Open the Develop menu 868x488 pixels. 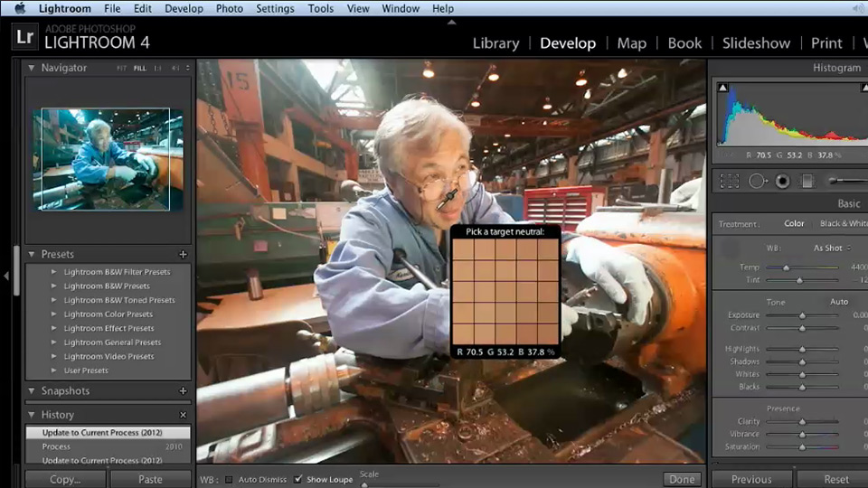click(x=184, y=8)
